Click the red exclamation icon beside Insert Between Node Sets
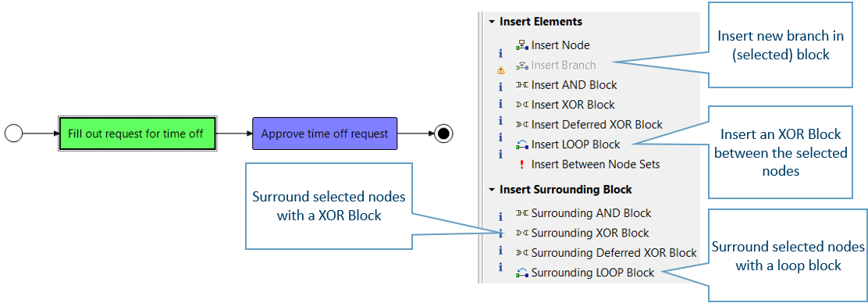 click(521, 165)
